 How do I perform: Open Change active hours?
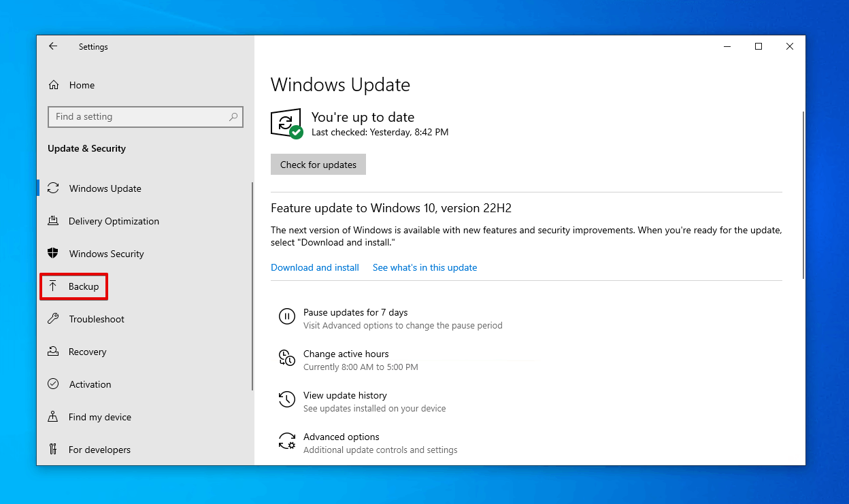click(x=346, y=354)
